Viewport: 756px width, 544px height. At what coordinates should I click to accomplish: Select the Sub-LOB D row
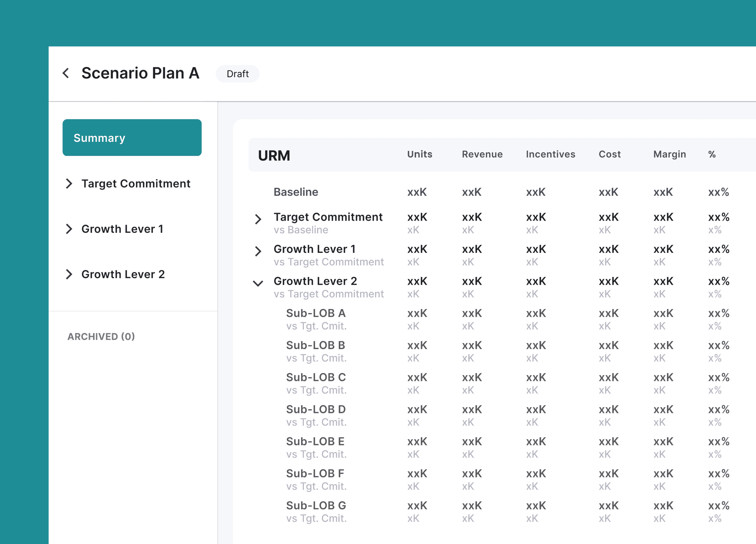316,409
